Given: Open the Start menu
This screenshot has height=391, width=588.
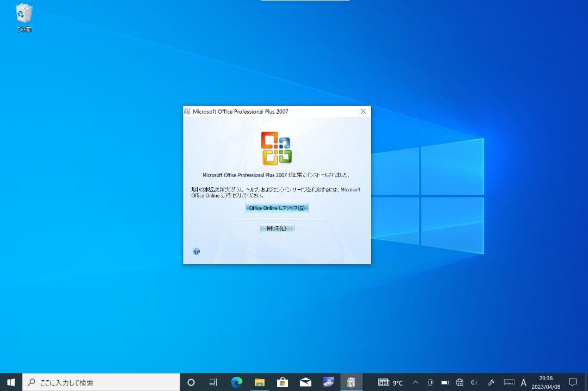Looking at the screenshot, I should click(10, 382).
